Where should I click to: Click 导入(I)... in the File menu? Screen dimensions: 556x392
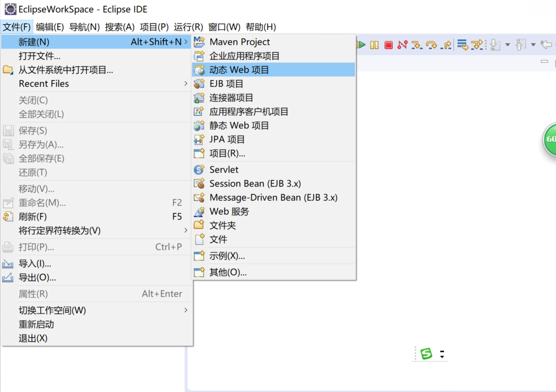(x=35, y=264)
